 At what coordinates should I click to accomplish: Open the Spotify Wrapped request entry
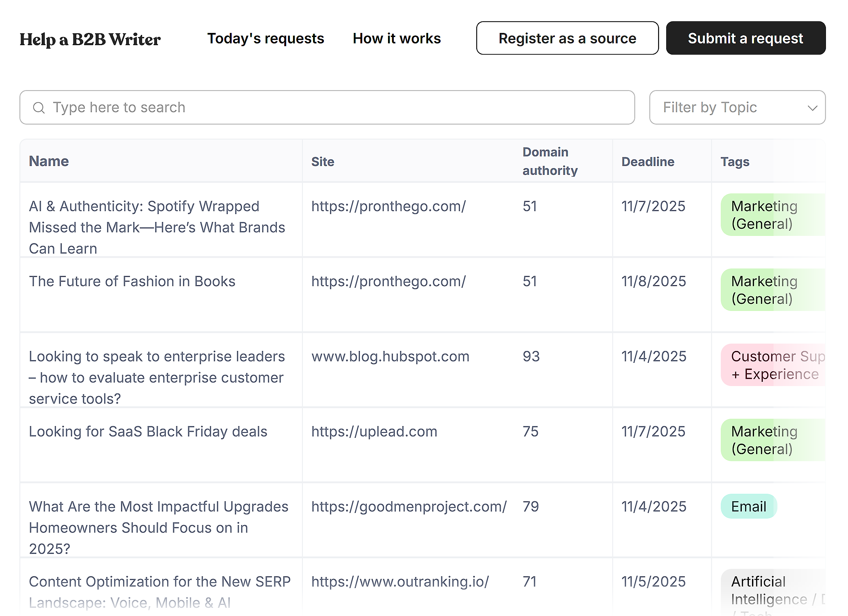pyautogui.click(x=157, y=227)
